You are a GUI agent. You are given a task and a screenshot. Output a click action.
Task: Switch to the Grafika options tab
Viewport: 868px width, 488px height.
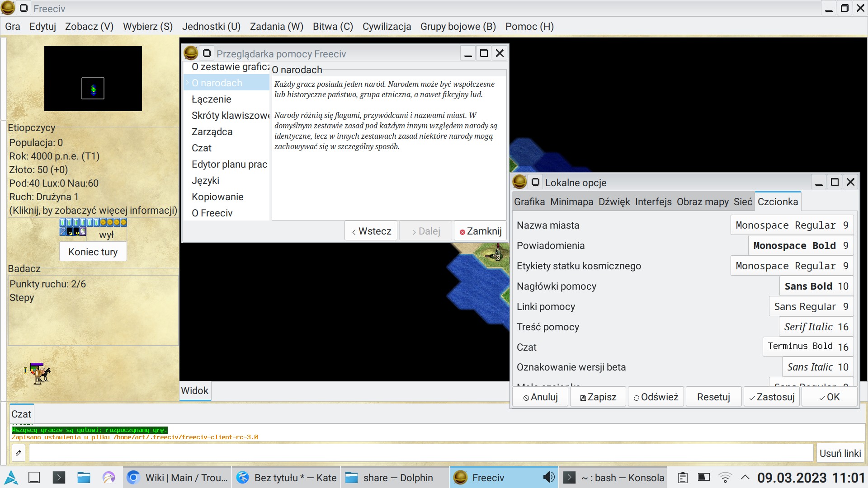pos(529,202)
